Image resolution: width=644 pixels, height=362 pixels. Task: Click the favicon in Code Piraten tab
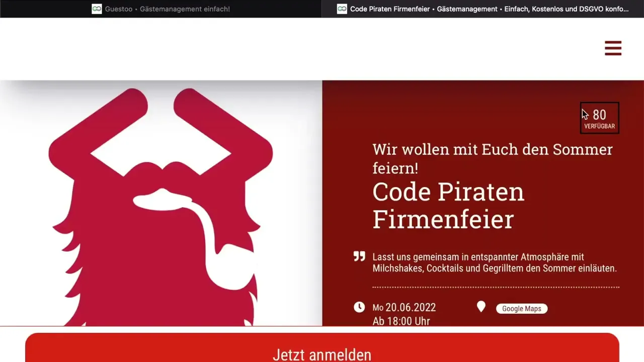click(342, 9)
